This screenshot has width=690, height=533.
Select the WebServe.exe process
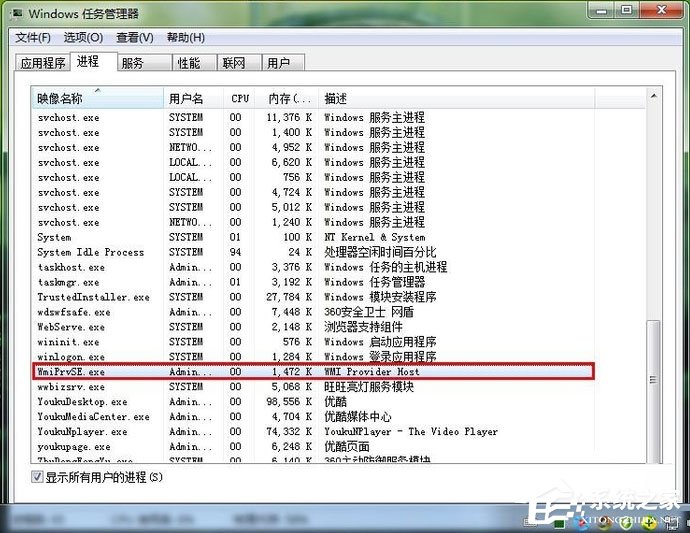tap(313, 327)
